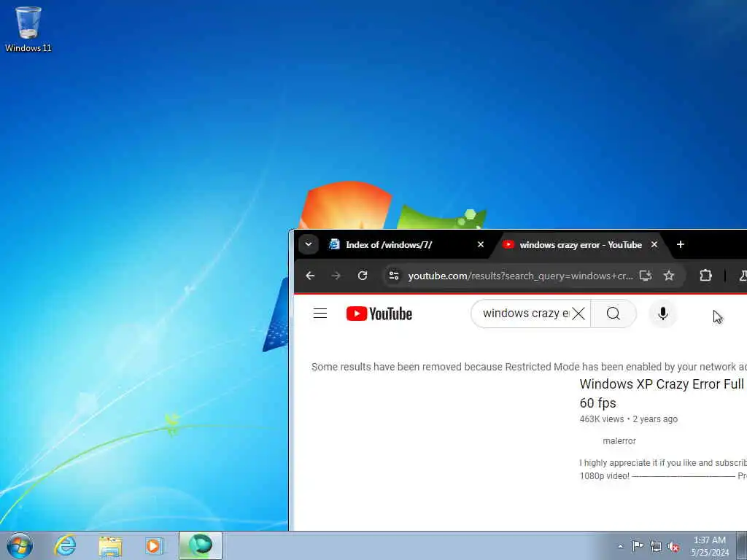Expand the browser tab search dropdown
The height and width of the screenshot is (560, 747).
click(x=309, y=245)
